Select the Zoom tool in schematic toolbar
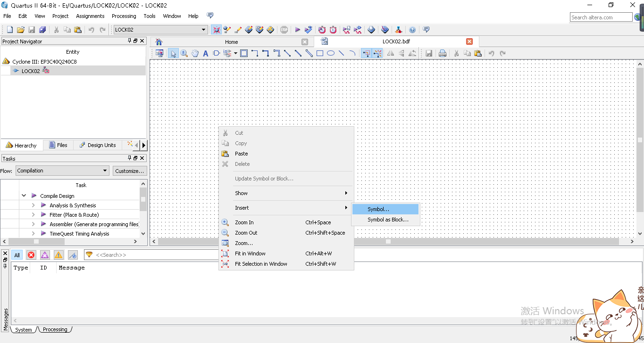Screen dimensions: 644x343 tap(184, 53)
